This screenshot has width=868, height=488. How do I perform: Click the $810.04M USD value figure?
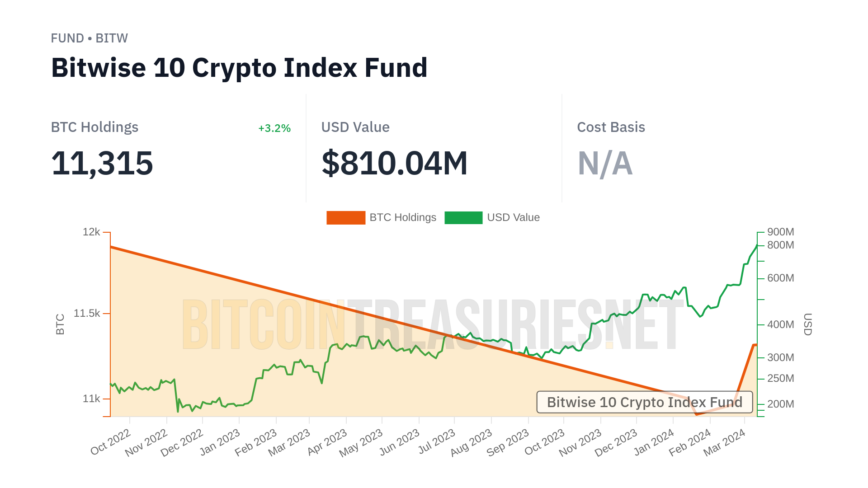[394, 163]
